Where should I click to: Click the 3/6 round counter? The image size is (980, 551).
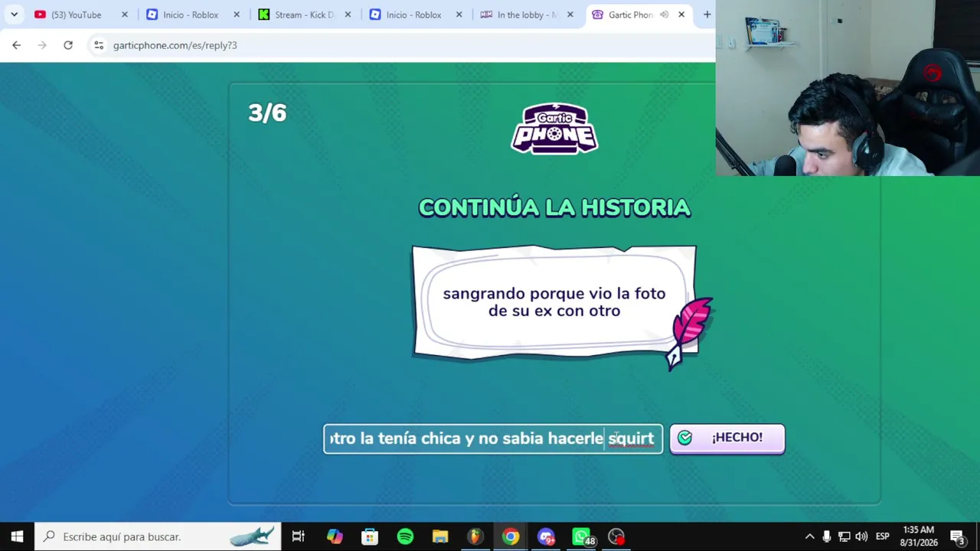(267, 113)
